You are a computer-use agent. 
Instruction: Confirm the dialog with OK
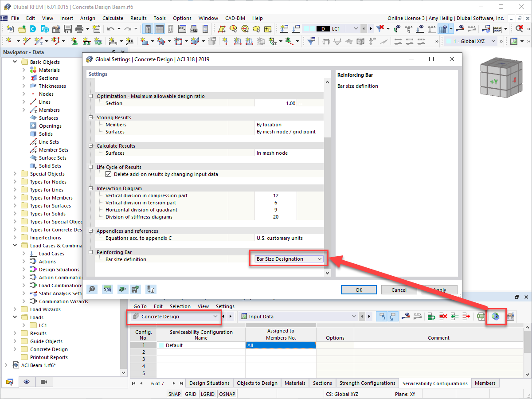[x=359, y=289]
